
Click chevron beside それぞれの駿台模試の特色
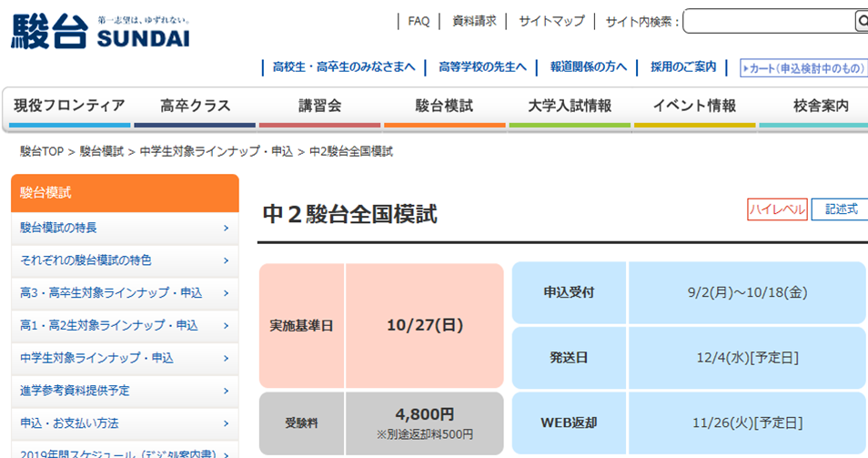tap(226, 260)
